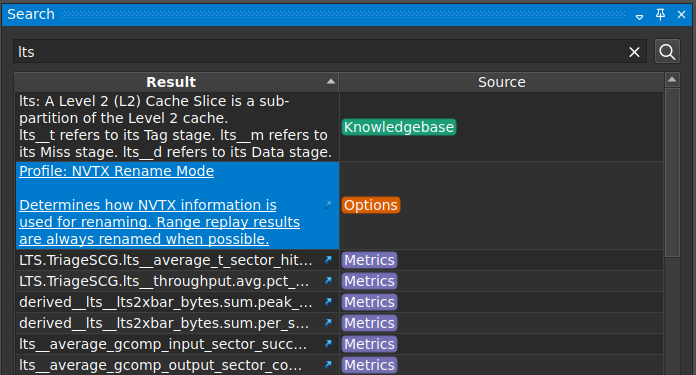Clear the search field text
The width and height of the screenshot is (696, 375).
click(634, 52)
